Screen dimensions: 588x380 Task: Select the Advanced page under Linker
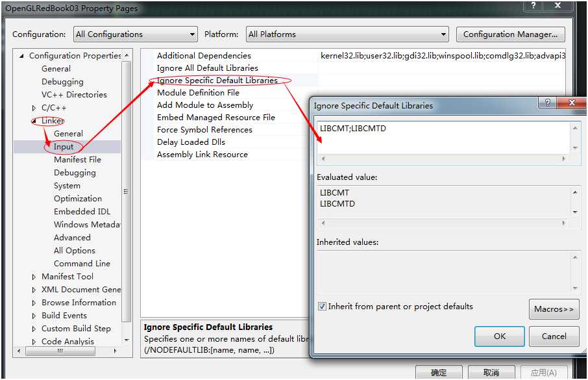coord(72,238)
